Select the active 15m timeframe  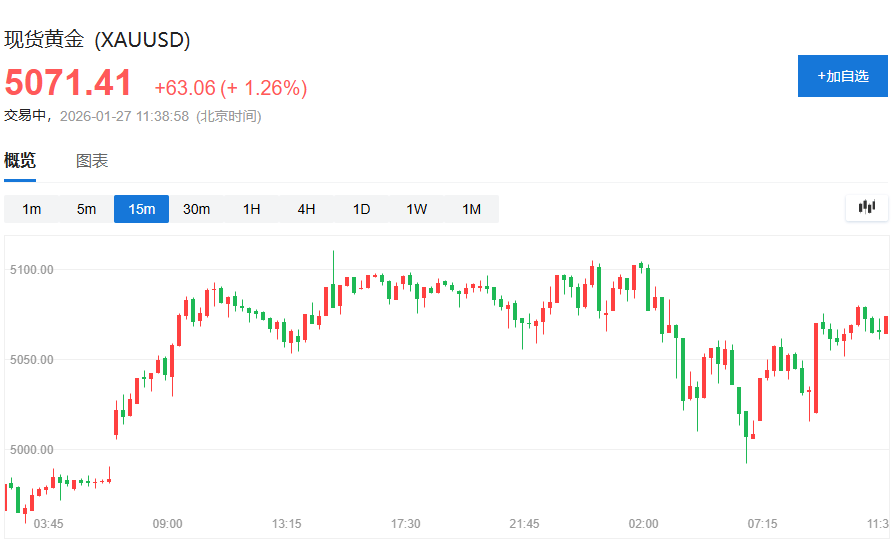[x=141, y=209]
